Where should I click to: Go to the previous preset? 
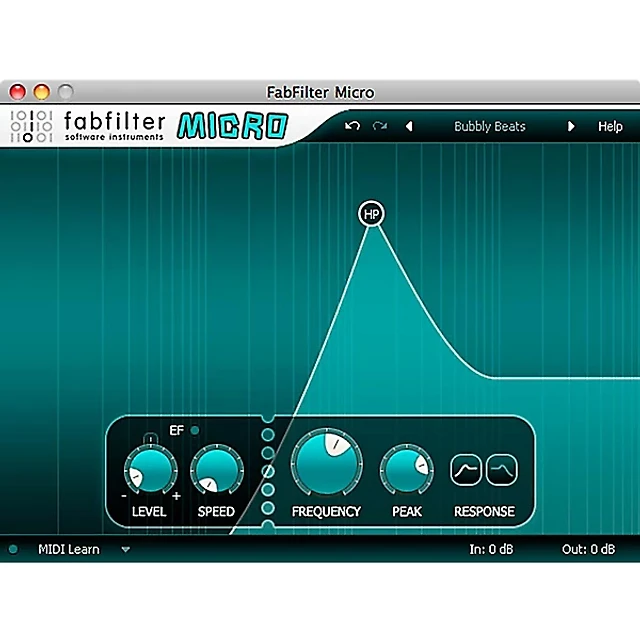click(409, 127)
